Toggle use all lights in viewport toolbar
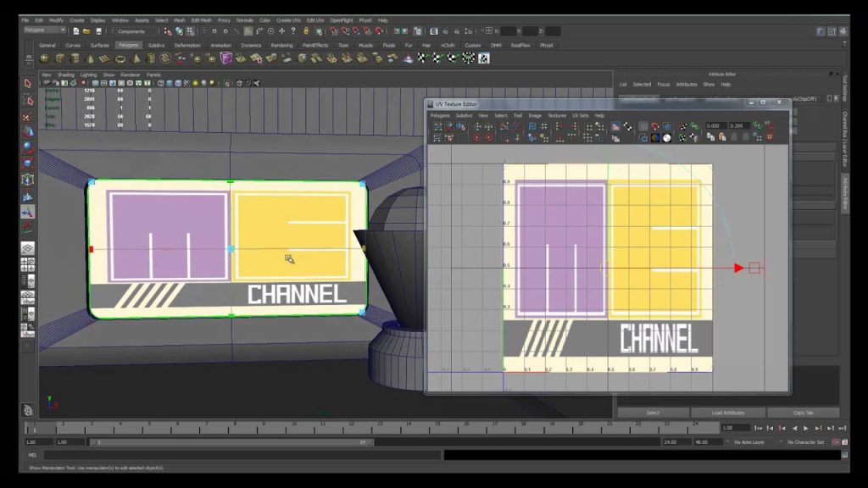Screen dimensions: 868x488 pos(196,83)
